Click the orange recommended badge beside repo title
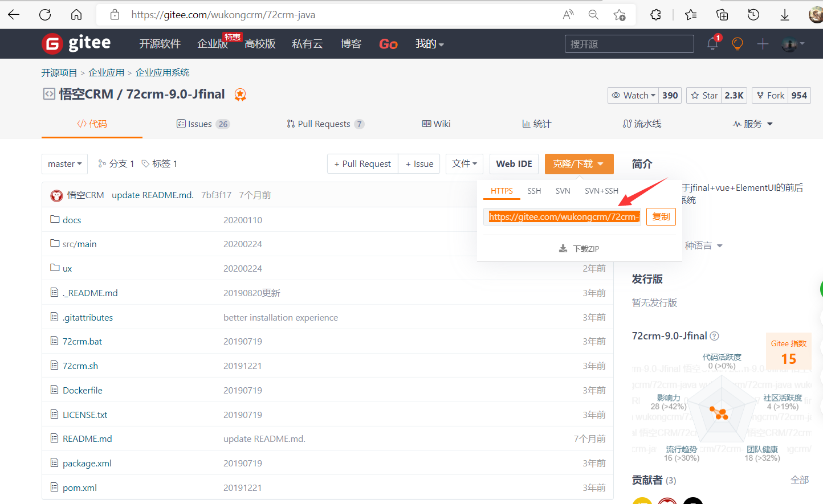This screenshot has width=823, height=504. point(241,95)
